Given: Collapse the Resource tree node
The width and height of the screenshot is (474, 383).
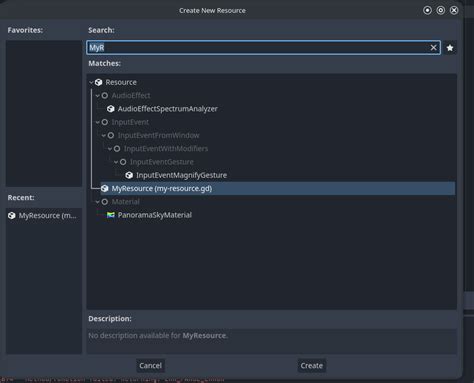Looking at the screenshot, I should [91, 82].
